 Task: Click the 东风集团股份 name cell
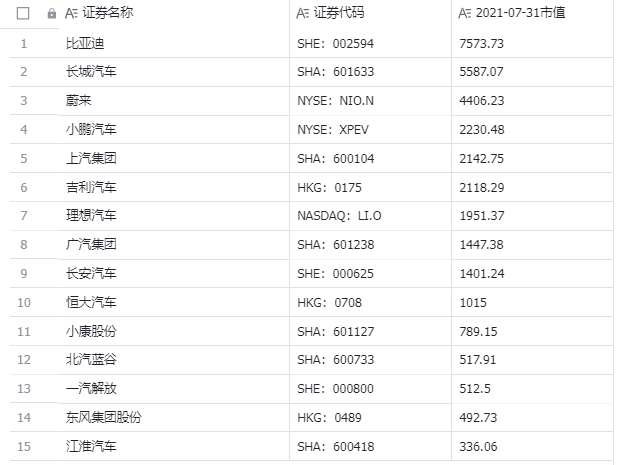[x=103, y=417]
